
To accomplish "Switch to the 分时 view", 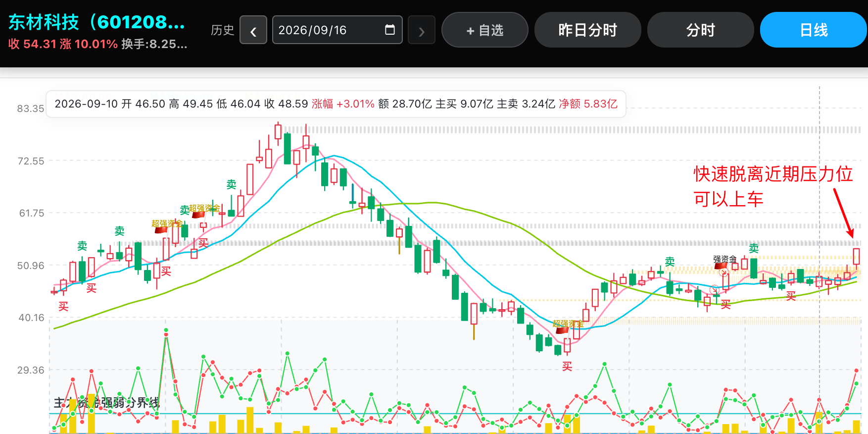I will coord(701,30).
